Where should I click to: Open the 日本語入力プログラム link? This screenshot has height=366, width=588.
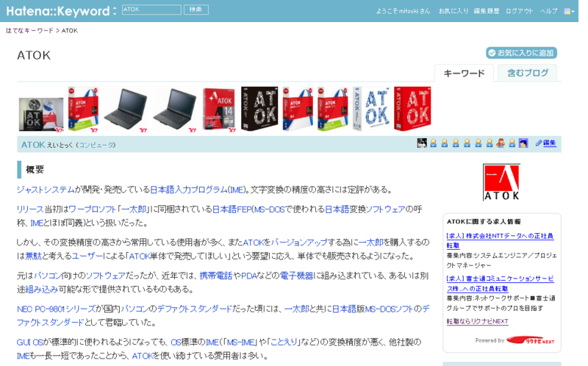189,190
